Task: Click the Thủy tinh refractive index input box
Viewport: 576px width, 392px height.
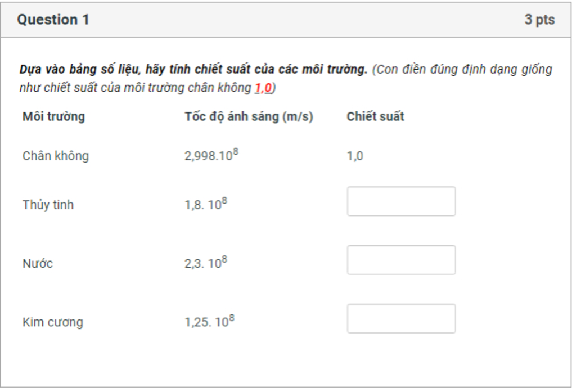Action: (x=401, y=201)
